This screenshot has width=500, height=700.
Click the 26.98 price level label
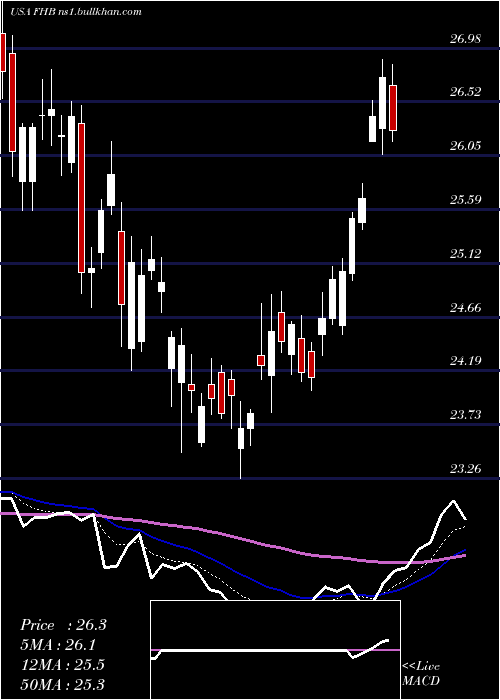[x=465, y=38]
